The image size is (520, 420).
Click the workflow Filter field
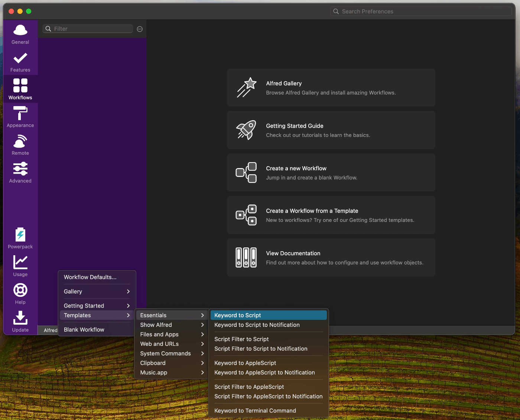[88, 29]
